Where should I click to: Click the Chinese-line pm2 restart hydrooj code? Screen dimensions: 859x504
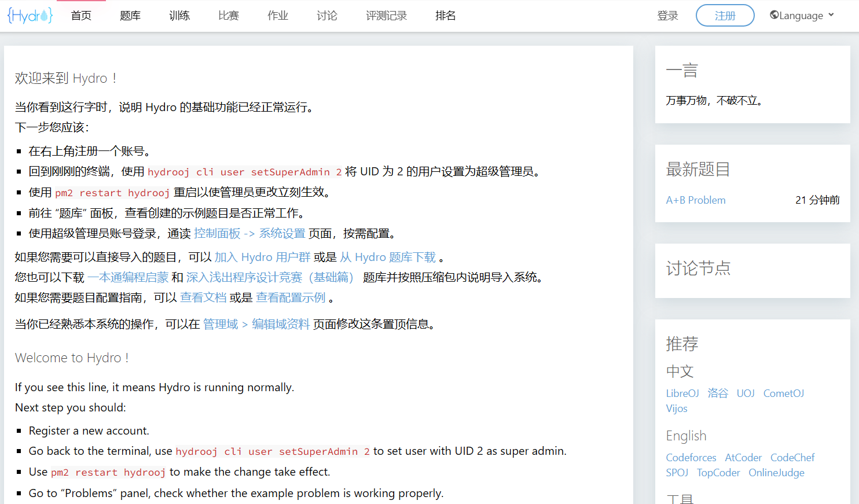click(x=112, y=193)
